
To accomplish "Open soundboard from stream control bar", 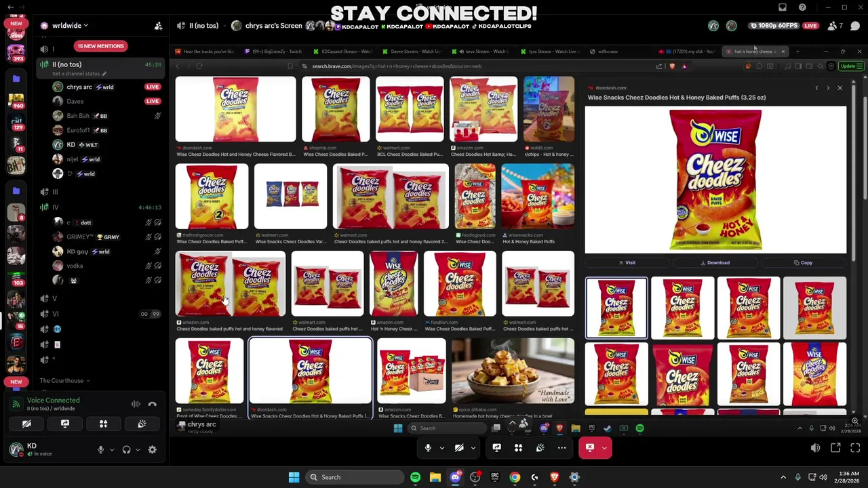I will 540,448.
